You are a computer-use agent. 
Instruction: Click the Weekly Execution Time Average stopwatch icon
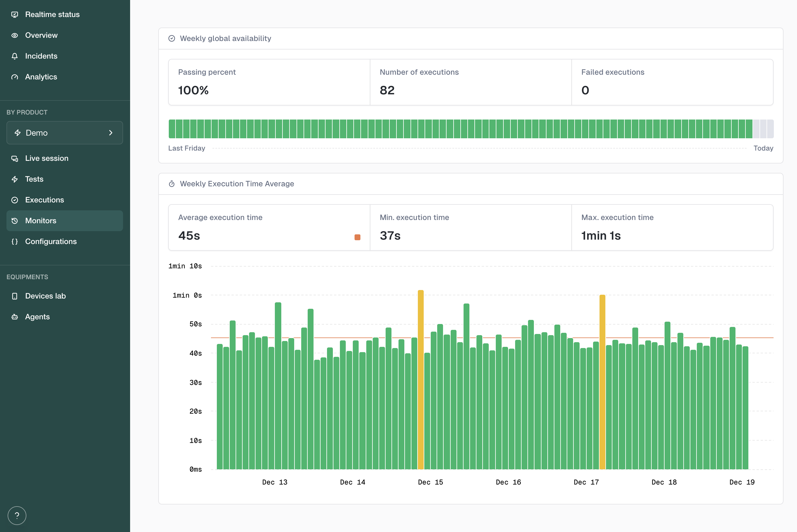(x=172, y=184)
